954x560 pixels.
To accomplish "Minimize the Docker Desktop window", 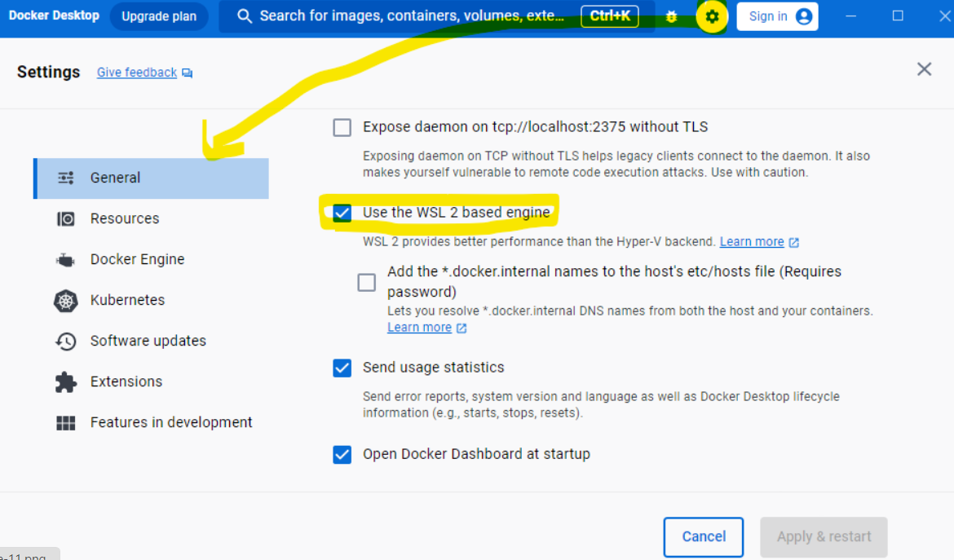I will tap(851, 16).
